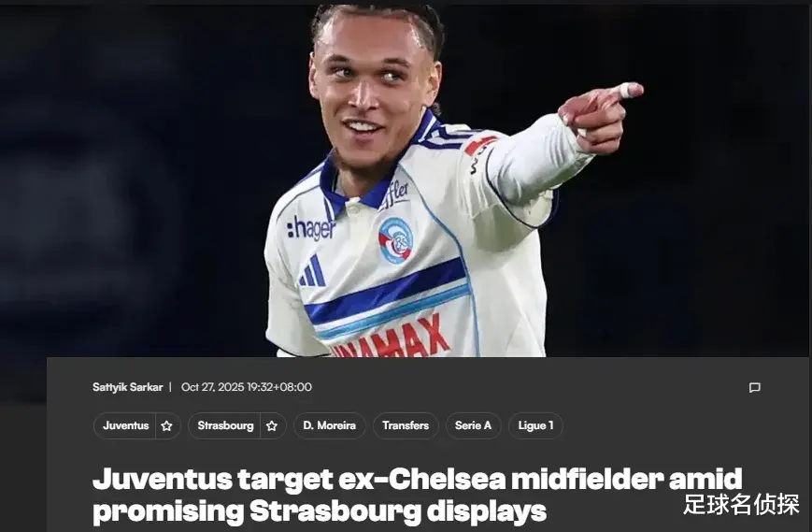812x532 pixels.
Task: Open the Serie A tag
Action: pyautogui.click(x=473, y=425)
